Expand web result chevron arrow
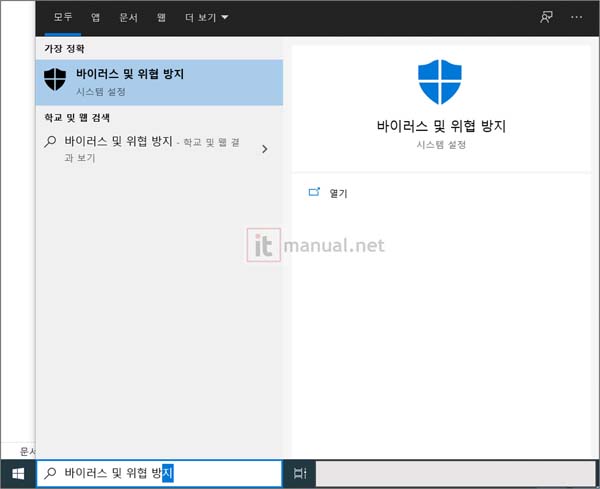This screenshot has width=600, height=489. pyautogui.click(x=264, y=149)
